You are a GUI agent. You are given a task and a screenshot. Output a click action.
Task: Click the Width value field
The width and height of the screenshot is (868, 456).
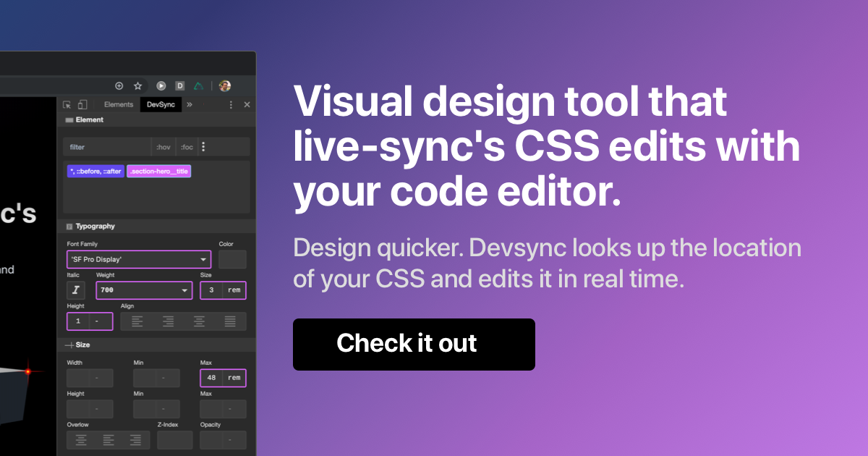point(78,378)
